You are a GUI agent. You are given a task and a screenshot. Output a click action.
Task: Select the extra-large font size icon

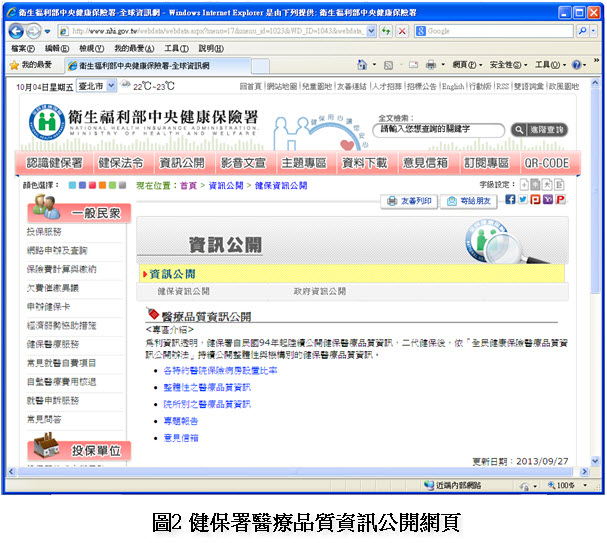(x=559, y=185)
